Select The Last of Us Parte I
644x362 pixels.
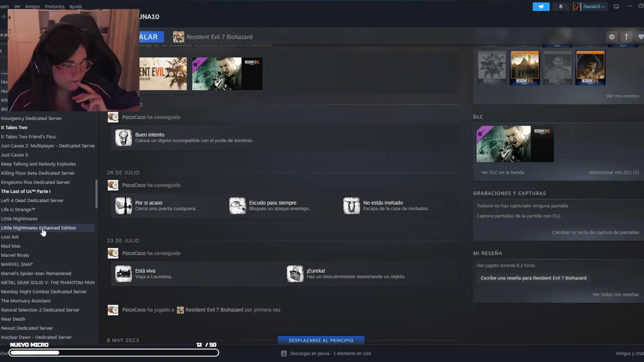pos(26,192)
